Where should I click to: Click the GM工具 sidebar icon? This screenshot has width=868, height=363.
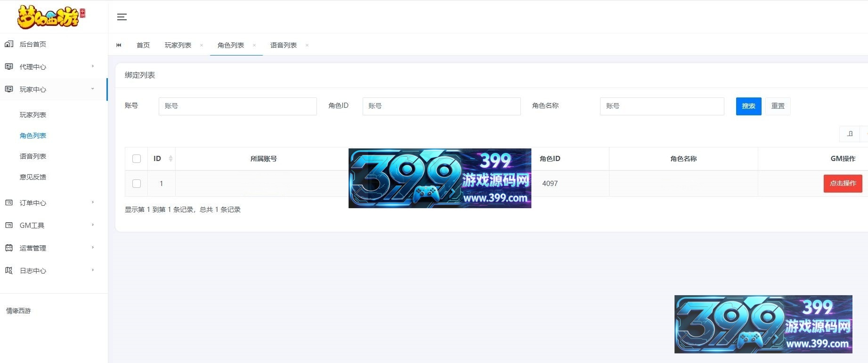[x=9, y=226]
